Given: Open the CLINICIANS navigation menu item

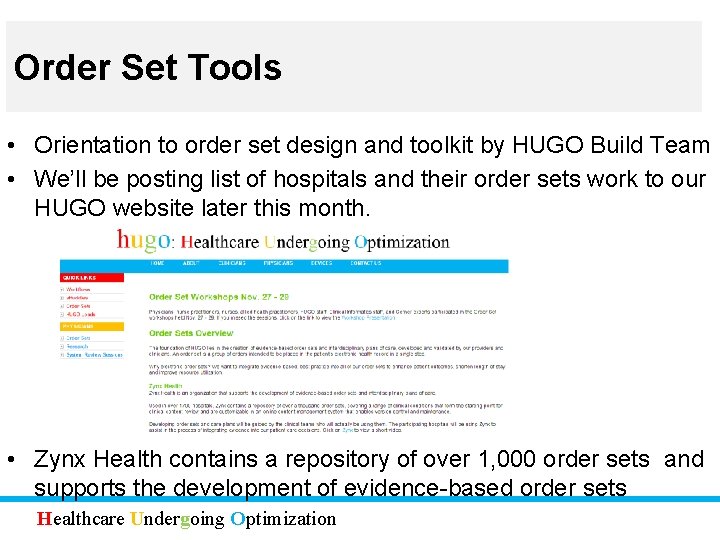Looking at the screenshot, I should [232, 263].
